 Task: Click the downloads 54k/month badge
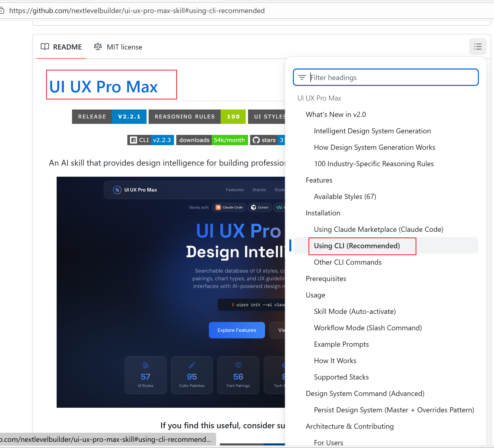pyautogui.click(x=212, y=140)
